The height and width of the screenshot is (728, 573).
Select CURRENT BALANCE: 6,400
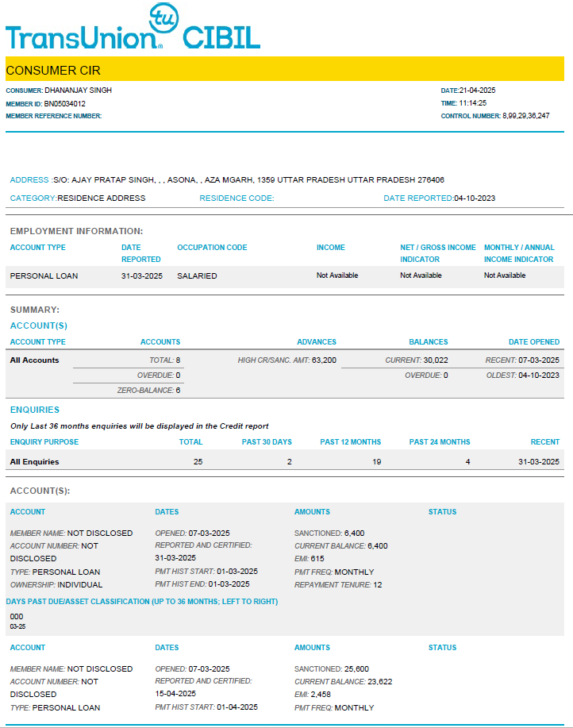tap(341, 546)
